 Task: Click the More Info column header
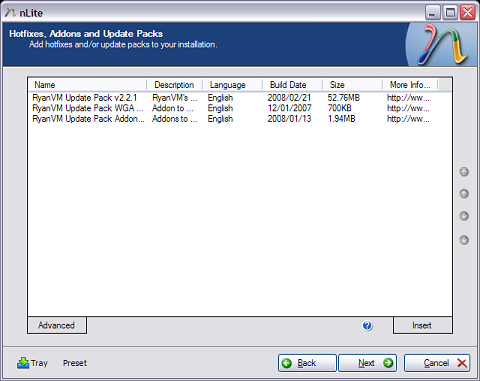click(x=410, y=85)
